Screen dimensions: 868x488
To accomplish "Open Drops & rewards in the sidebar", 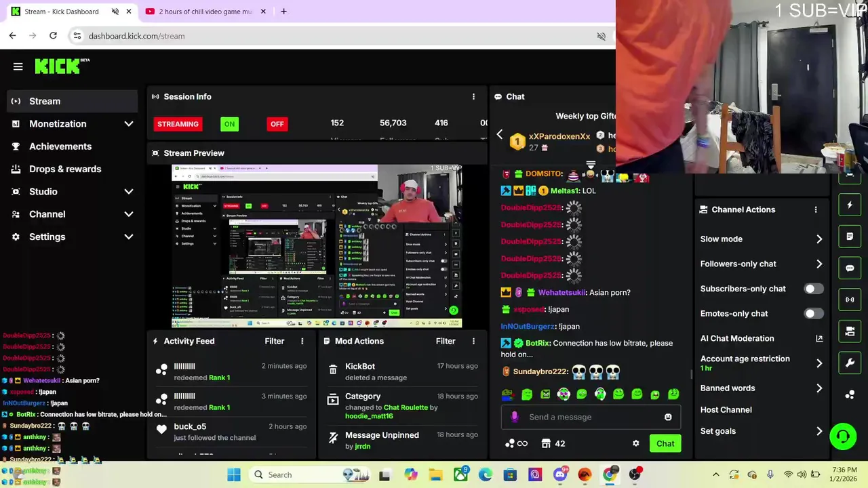I will tap(72, 169).
